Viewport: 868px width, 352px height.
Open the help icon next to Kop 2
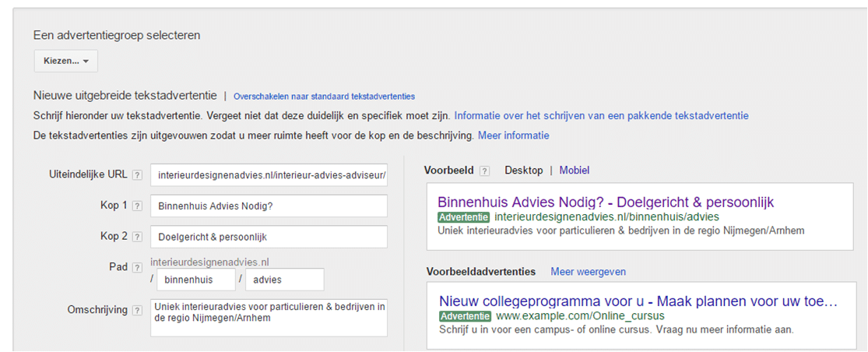point(137,237)
